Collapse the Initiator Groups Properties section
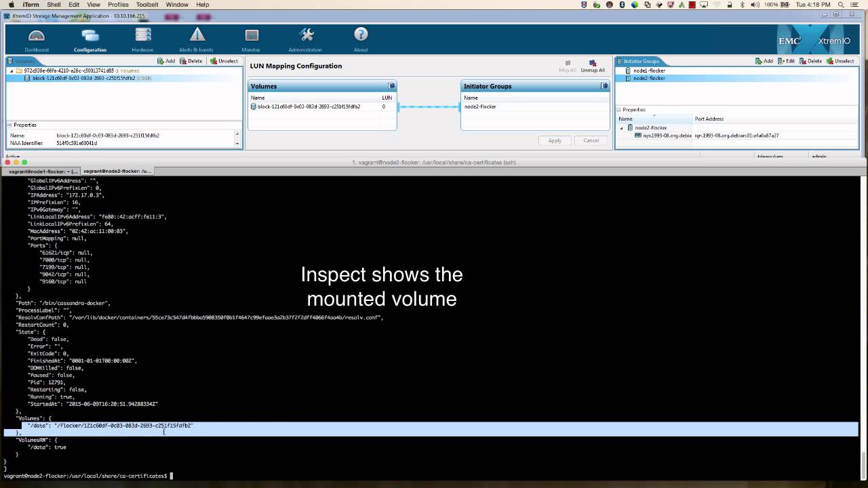Viewport: 868px width, 488px height. [x=619, y=110]
